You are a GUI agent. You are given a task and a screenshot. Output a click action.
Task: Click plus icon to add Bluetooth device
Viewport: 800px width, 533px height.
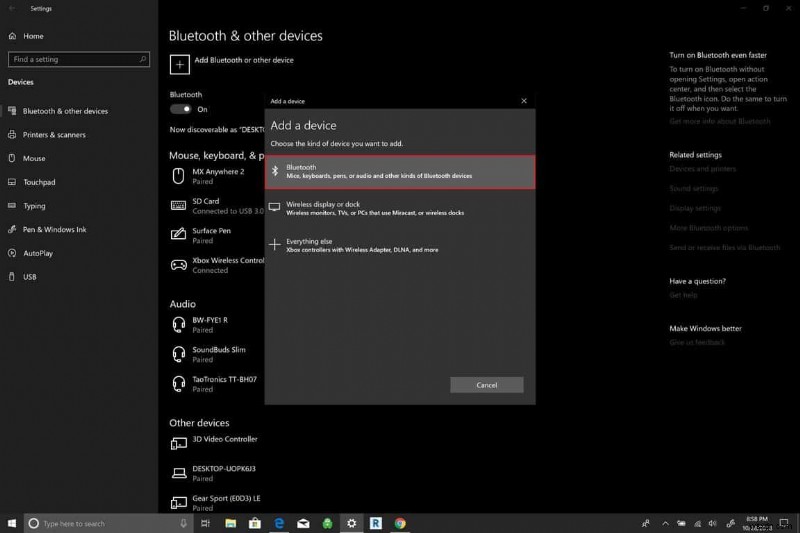coord(179,64)
